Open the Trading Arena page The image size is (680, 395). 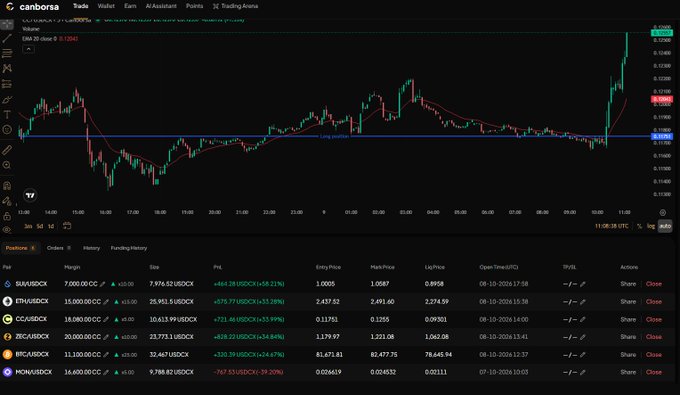click(235, 6)
